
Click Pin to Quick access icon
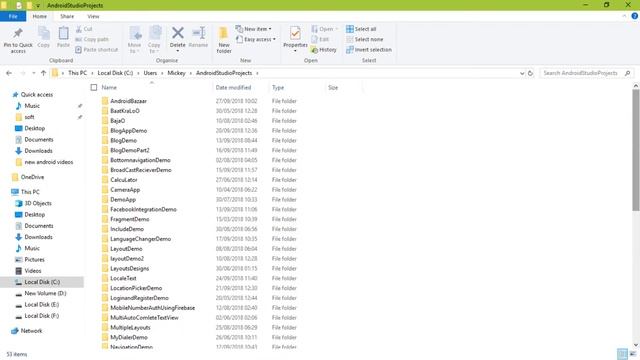[18, 34]
